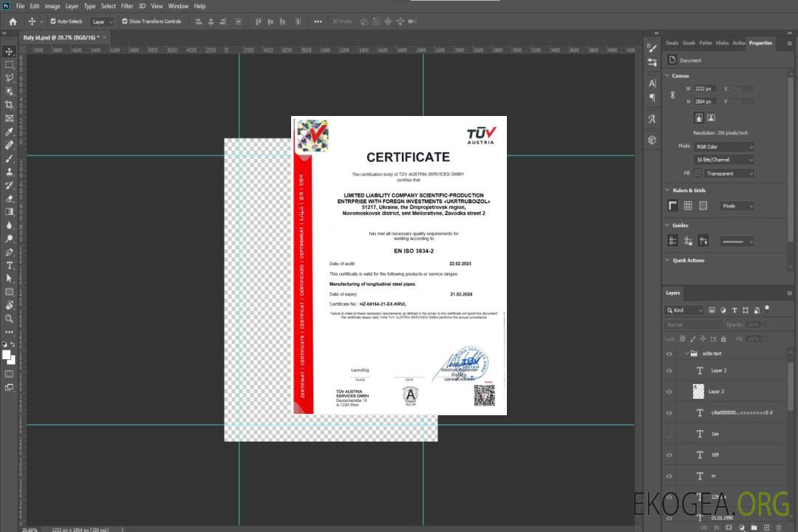
Task: Collapse the Quick Actions section
Action: click(x=668, y=260)
